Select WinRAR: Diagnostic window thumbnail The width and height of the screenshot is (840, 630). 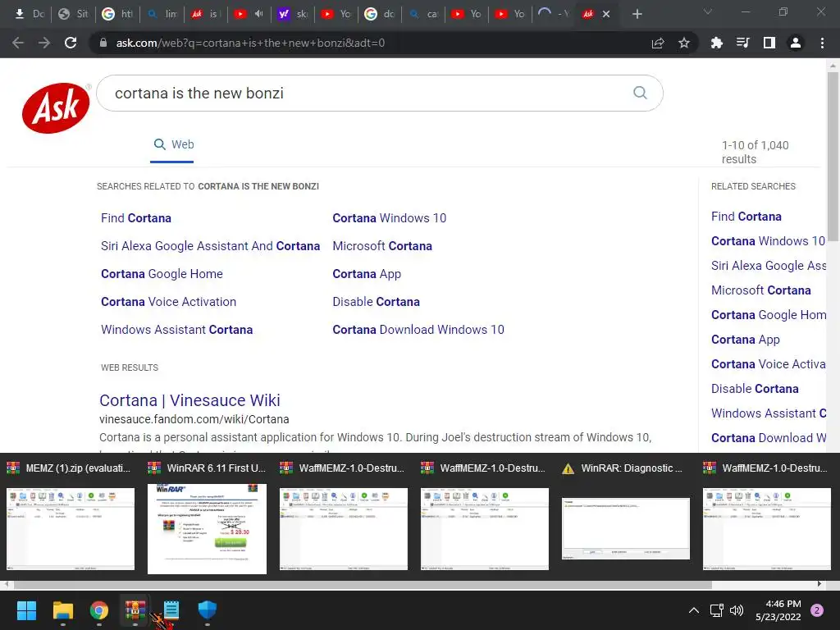click(x=625, y=518)
